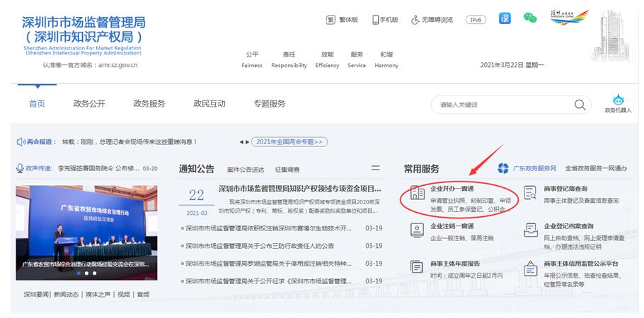The height and width of the screenshot is (318, 644).
Task: Select the 通知公告 heading tab
Action: [x=196, y=169]
